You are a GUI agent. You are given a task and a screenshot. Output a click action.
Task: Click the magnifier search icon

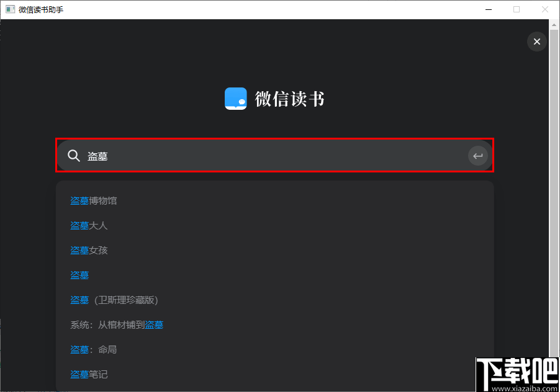click(x=74, y=156)
